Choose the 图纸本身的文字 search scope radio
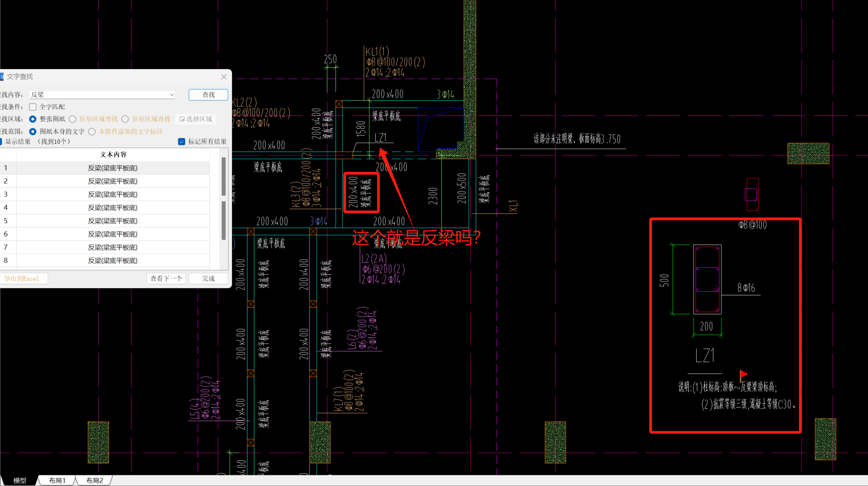 33,131
